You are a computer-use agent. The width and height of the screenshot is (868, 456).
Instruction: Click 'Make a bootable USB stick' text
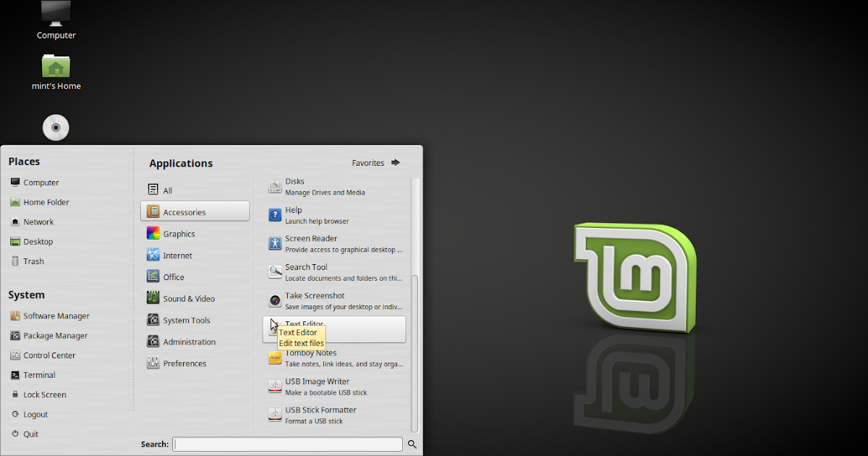[x=325, y=392]
